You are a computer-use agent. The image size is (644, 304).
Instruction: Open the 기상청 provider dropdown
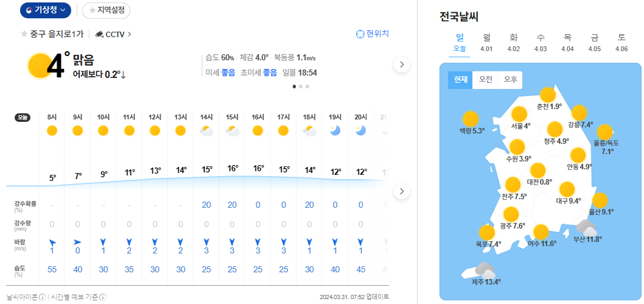46,10
